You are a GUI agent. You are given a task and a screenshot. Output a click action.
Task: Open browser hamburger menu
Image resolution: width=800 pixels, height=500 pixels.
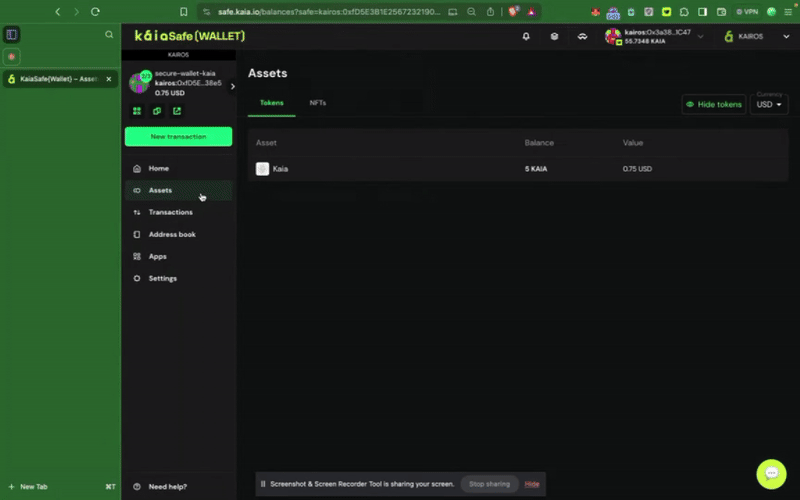(788, 11)
